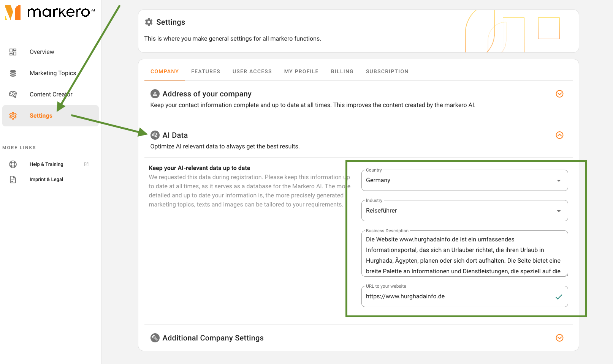This screenshot has height=364, width=613.
Task: Open Marketing Topics in the sidebar
Action: 51,73
